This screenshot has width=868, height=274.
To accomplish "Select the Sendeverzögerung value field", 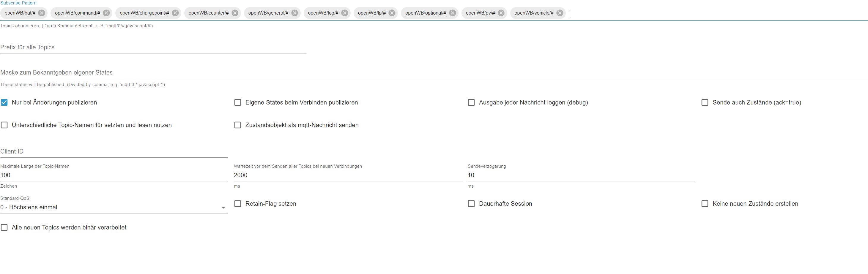I will (x=581, y=175).
